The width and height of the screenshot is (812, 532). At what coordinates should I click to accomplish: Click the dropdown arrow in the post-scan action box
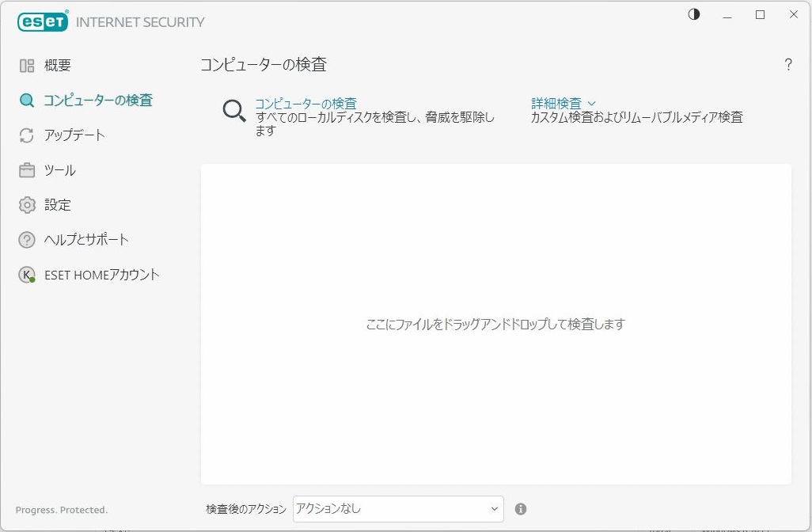(495, 509)
